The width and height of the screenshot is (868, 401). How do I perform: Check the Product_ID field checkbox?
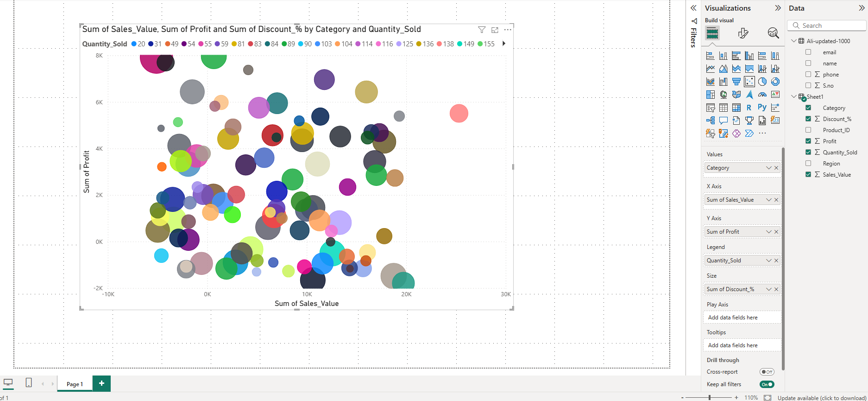pos(808,130)
